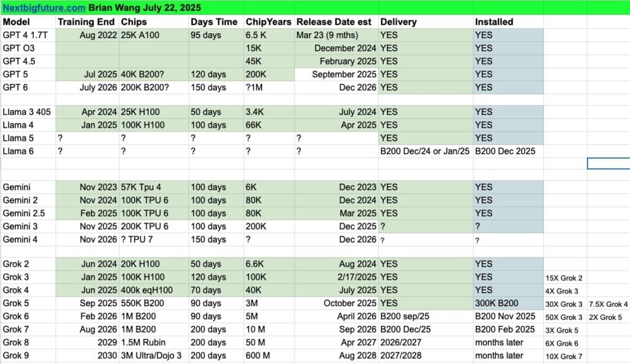
Task: Click the "GPT O3" model cell
Action: (28, 48)
